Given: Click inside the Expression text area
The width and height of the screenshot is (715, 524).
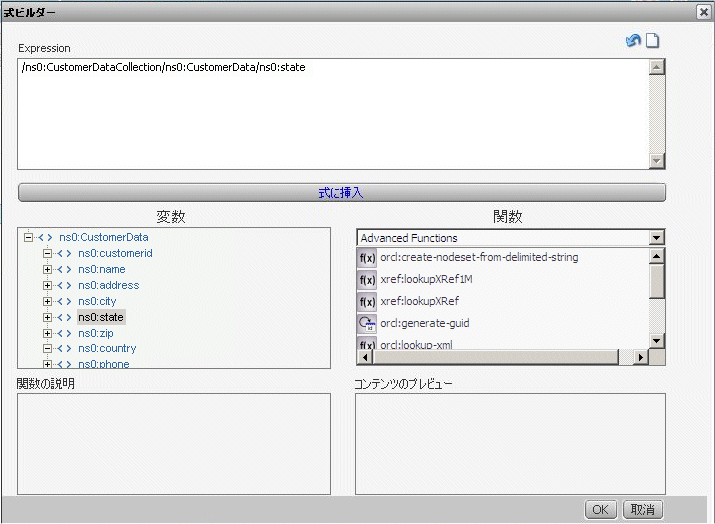Looking at the screenshot, I should [333, 114].
